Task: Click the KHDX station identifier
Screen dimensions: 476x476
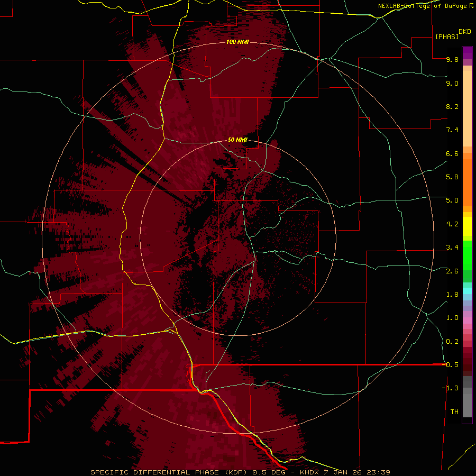Action: tap(310, 472)
